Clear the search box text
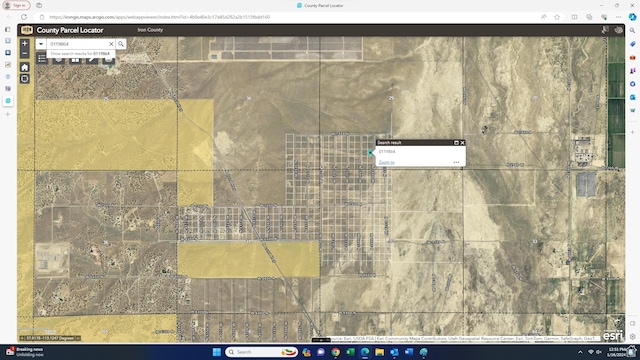640x360 pixels. 111,44
